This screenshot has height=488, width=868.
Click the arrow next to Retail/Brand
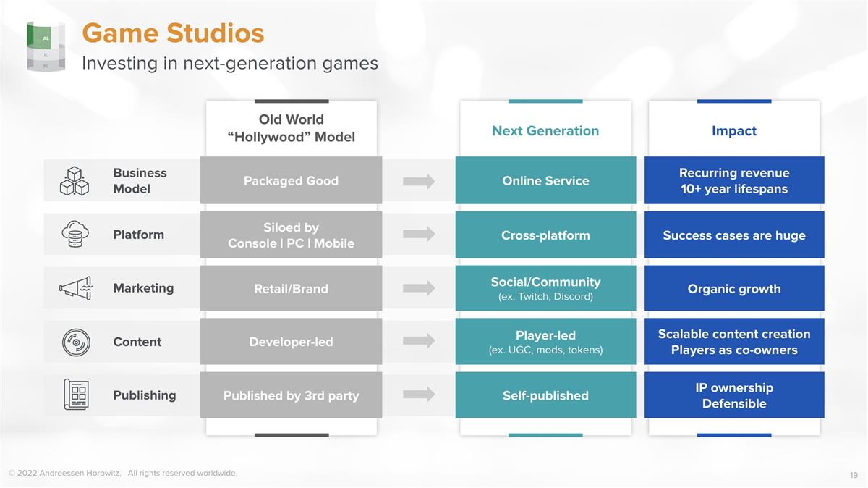click(419, 288)
